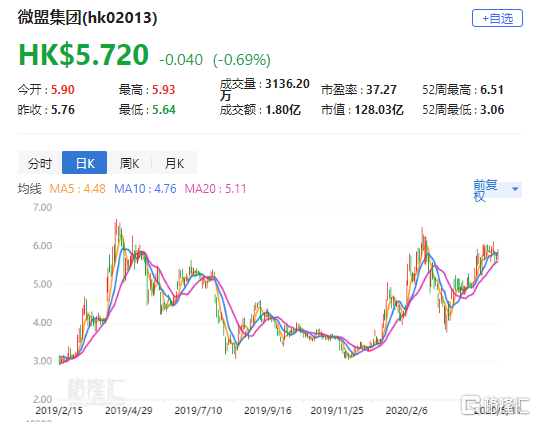Screen dimensions: 536x422
Task: Open the 周K weekly chart tab
Action: coord(129,163)
